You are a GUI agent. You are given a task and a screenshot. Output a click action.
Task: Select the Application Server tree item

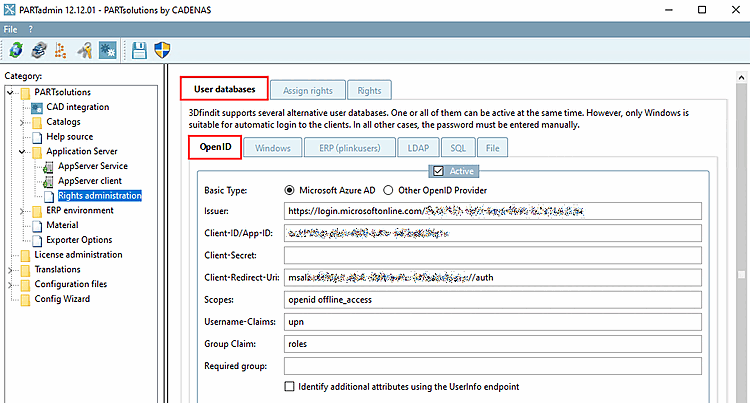coord(82,152)
